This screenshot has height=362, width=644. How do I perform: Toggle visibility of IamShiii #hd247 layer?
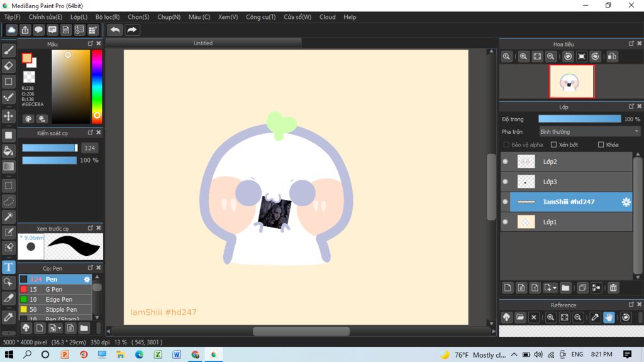(505, 202)
